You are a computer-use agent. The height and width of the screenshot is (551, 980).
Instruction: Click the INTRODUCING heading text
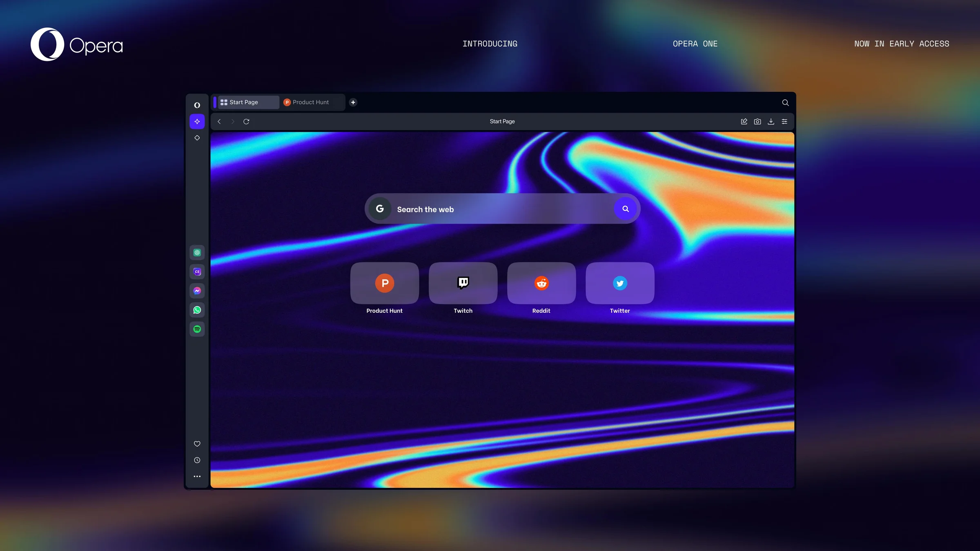(490, 44)
